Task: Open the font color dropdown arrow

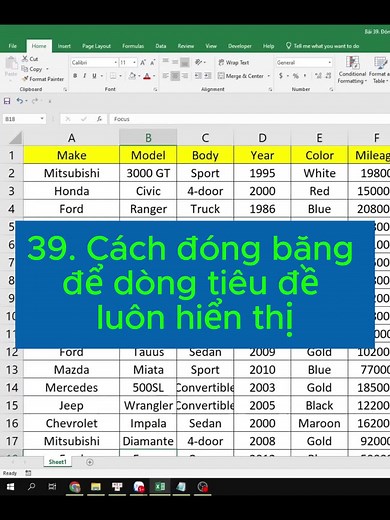Action: pos(154,76)
